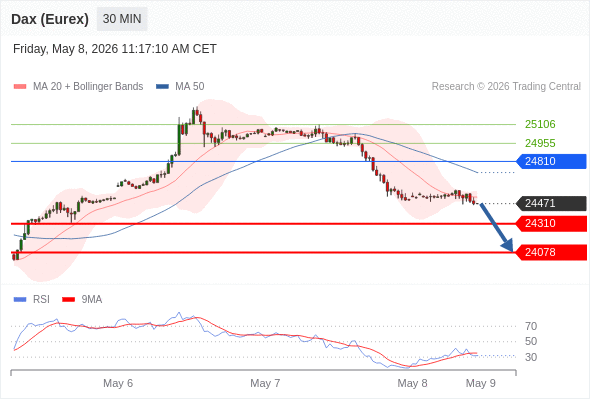The height and width of the screenshot is (400, 590).
Task: Click the RSI 30 level label
Action: 531,357
